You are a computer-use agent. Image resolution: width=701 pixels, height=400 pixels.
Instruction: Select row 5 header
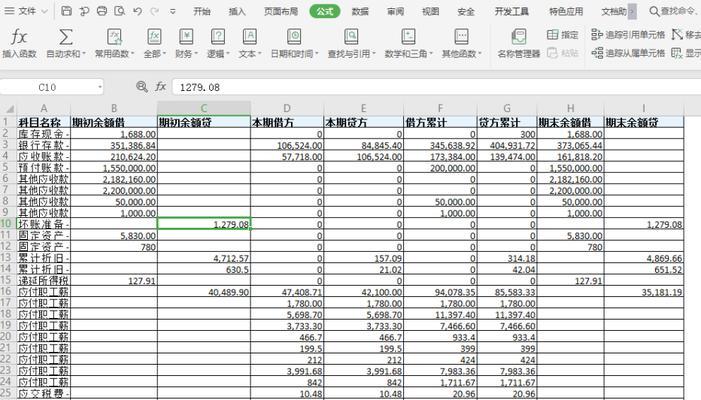point(6,167)
